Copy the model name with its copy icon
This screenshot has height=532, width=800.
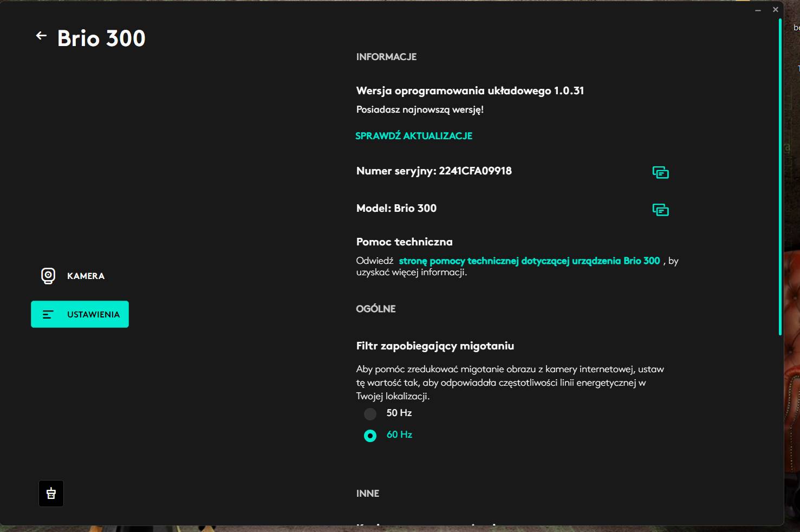pos(660,210)
